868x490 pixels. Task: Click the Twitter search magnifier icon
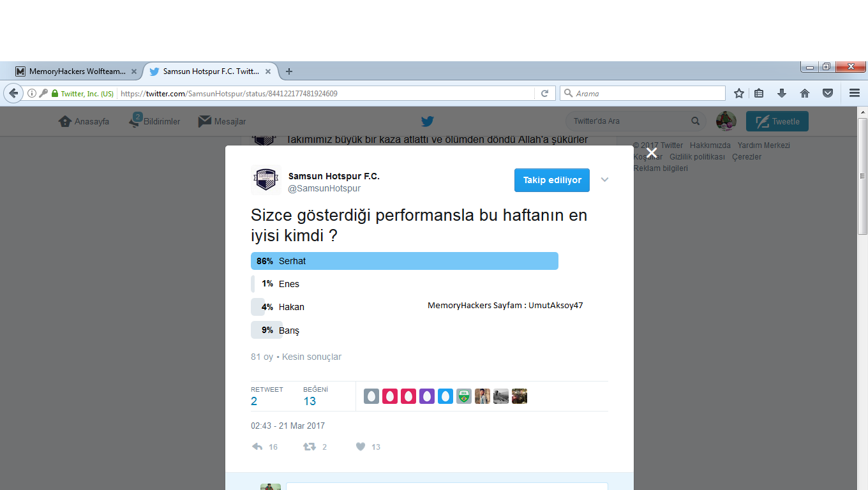(696, 121)
